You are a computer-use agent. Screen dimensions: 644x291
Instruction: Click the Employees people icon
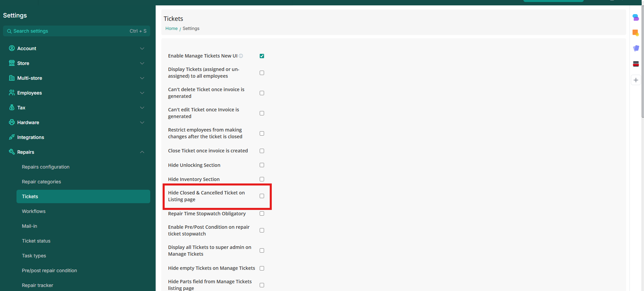[x=12, y=93]
